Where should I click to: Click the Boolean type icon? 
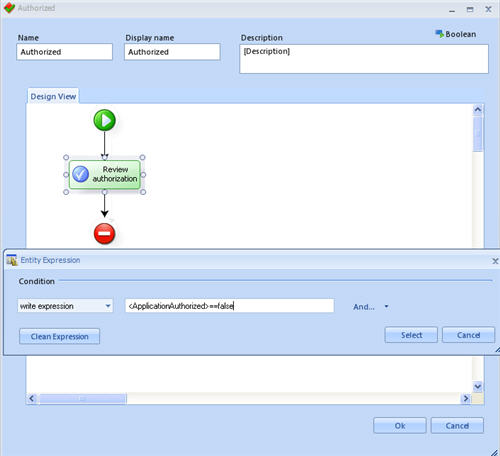440,34
